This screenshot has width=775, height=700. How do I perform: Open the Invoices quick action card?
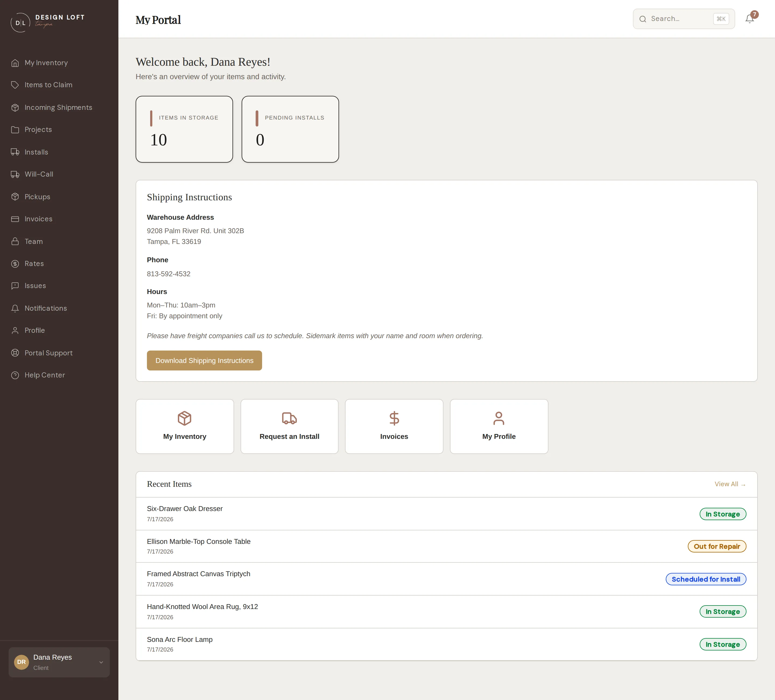coord(394,426)
